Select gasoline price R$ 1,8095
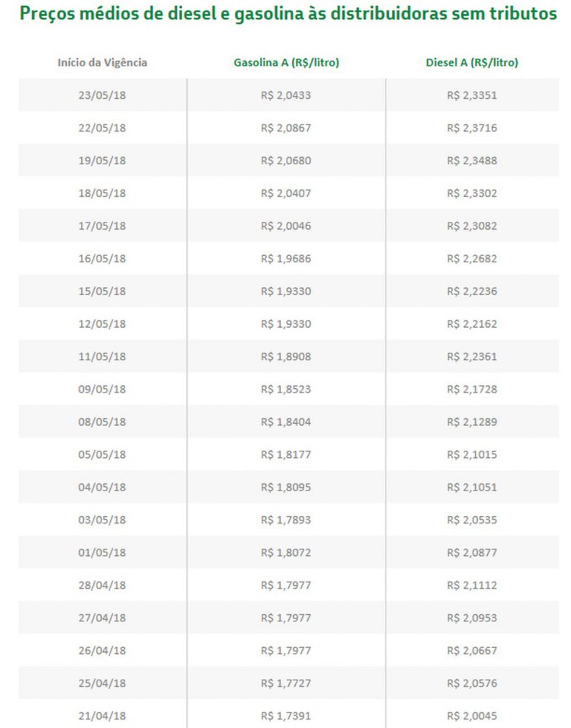 click(x=286, y=488)
